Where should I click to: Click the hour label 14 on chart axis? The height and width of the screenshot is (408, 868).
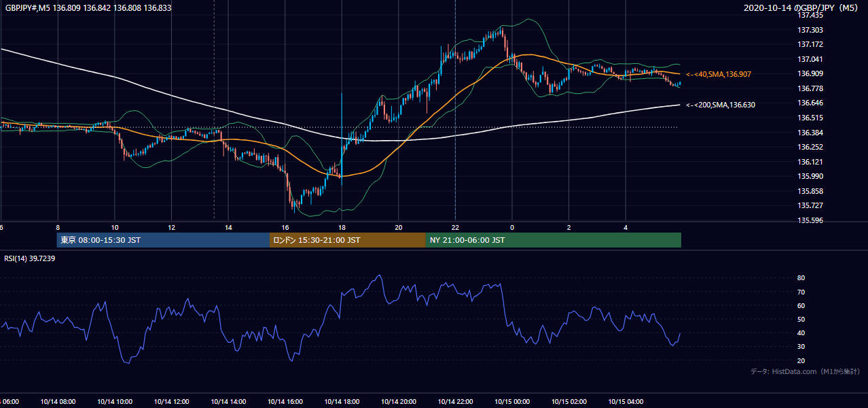[x=228, y=228]
